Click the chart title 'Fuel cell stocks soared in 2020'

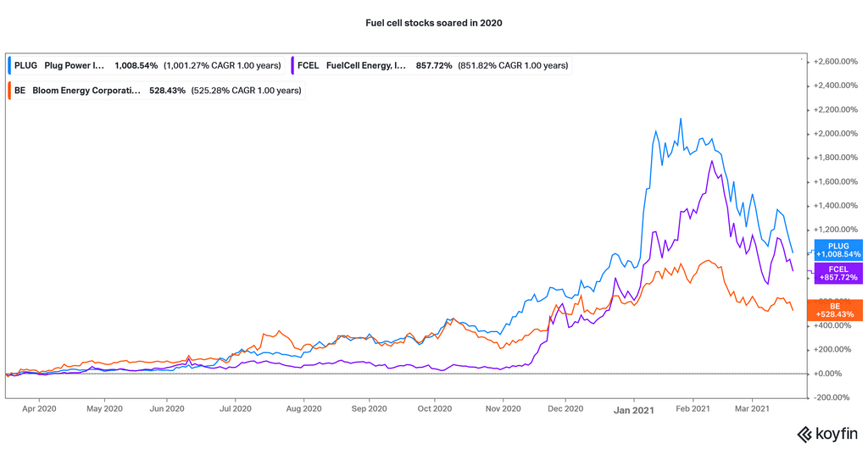point(433,23)
